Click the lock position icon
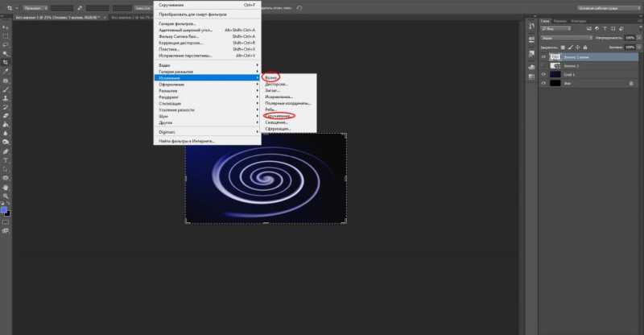644x335 pixels. (577, 48)
